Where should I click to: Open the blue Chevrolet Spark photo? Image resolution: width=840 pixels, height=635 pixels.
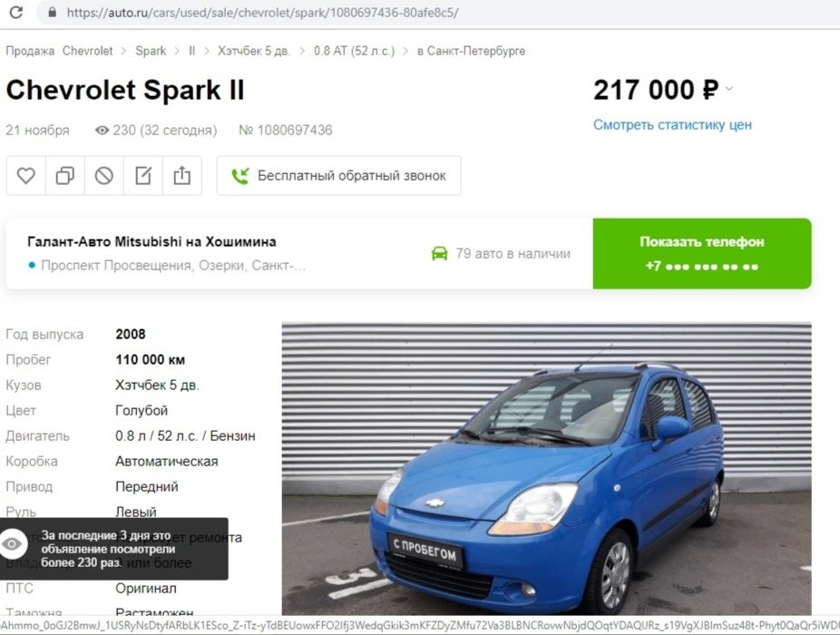click(x=546, y=468)
